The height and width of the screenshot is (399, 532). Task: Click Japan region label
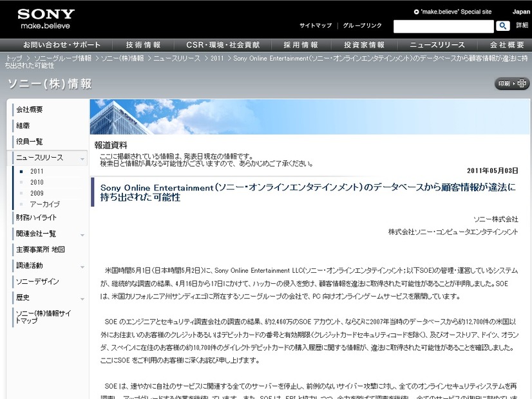(521, 12)
